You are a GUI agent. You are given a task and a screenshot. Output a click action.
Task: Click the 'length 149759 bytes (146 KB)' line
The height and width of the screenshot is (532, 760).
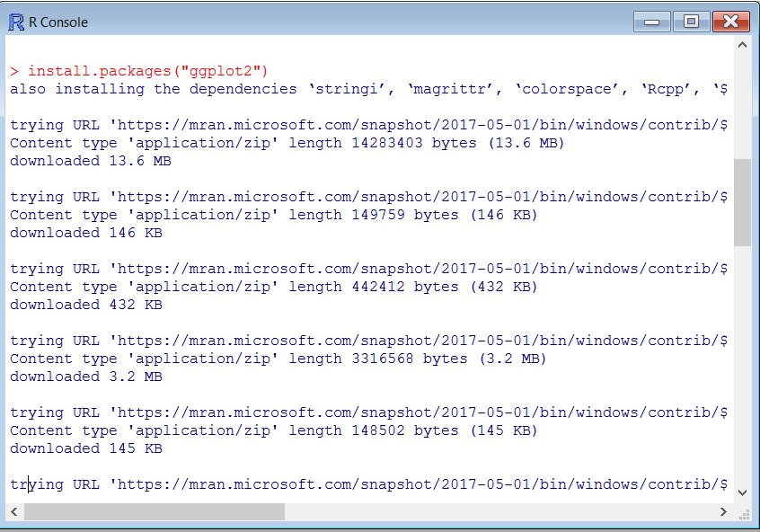pyautogui.click(x=273, y=215)
